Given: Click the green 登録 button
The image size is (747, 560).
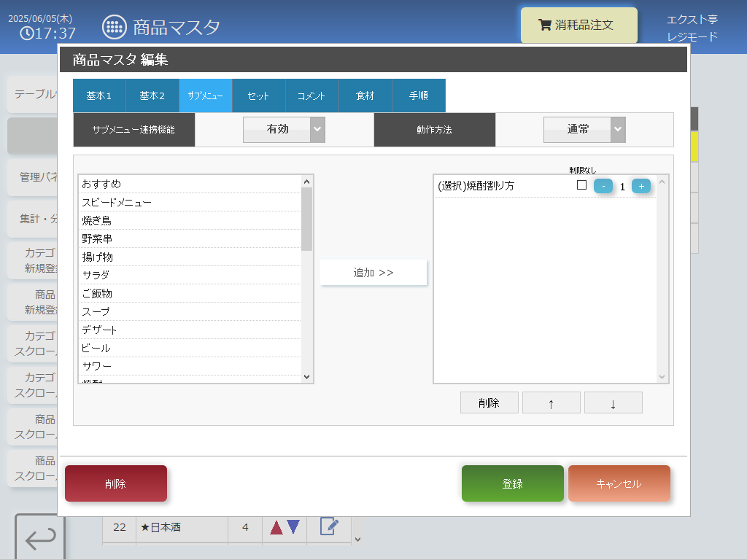Looking at the screenshot, I should [513, 483].
